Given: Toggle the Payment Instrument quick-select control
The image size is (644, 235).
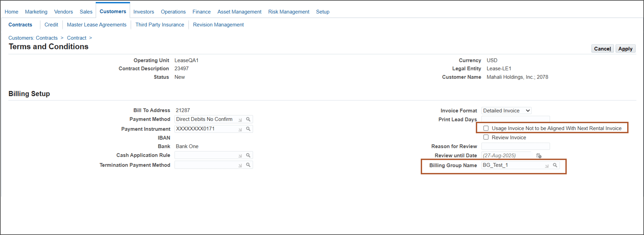Looking at the screenshot, I should tap(240, 129).
